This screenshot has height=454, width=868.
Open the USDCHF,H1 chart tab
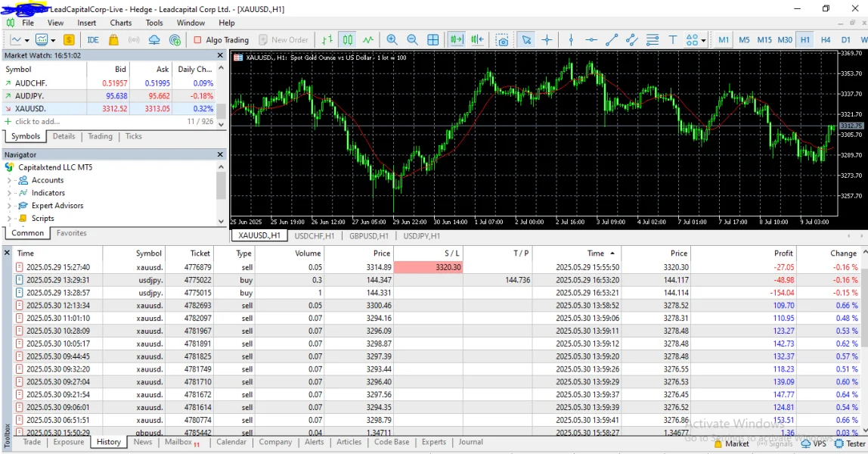[x=314, y=236]
